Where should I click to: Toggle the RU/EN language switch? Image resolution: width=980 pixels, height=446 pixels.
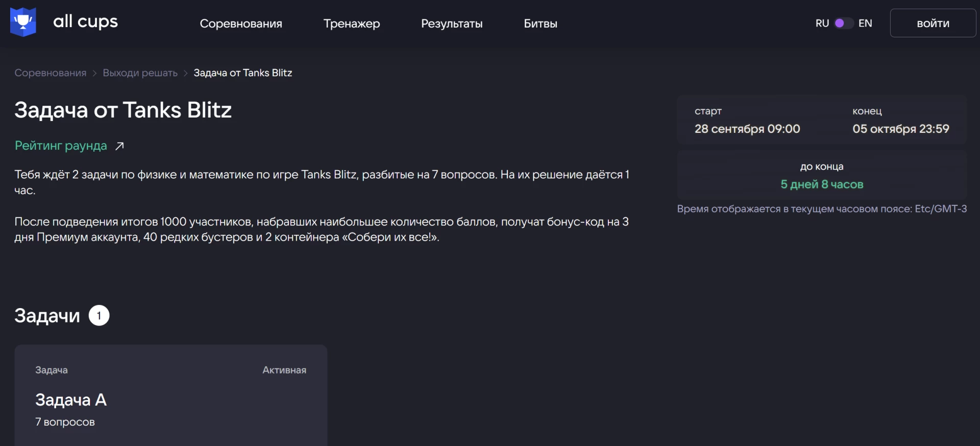pyautogui.click(x=843, y=24)
